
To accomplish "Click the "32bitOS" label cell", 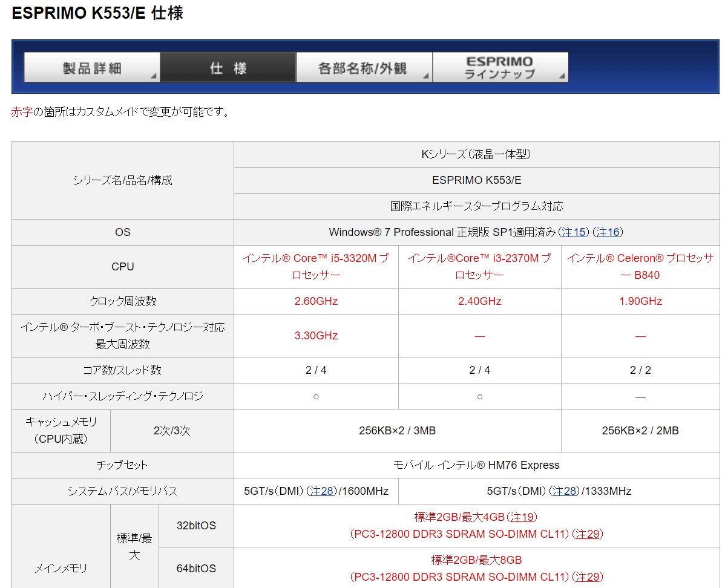I will pyautogui.click(x=196, y=526).
